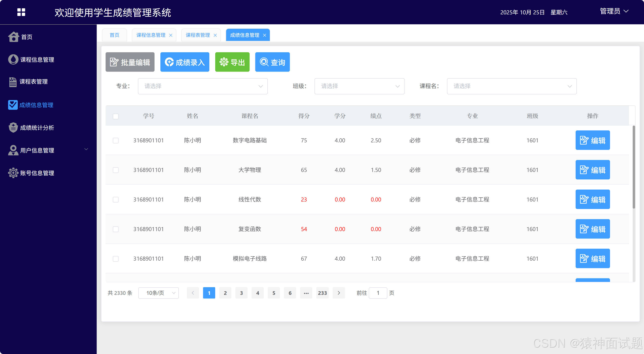Image resolution: width=644 pixels, height=354 pixels.
Task: Click the green 导出 export button
Action: click(x=232, y=62)
